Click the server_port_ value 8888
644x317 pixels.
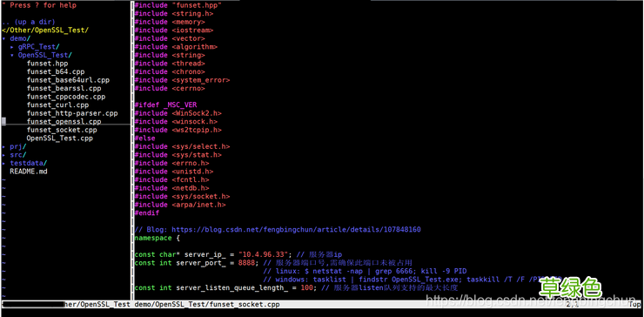246,263
